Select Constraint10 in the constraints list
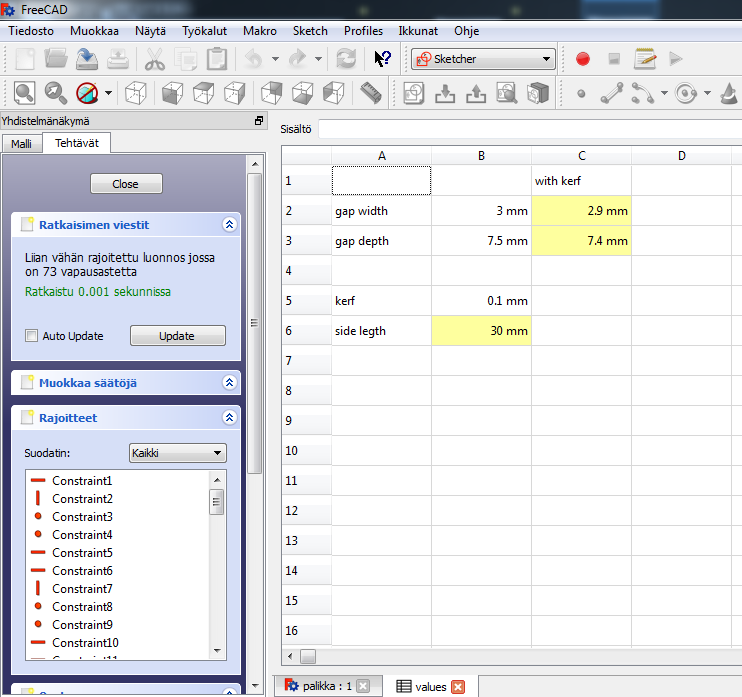742x697 pixels. click(85, 643)
